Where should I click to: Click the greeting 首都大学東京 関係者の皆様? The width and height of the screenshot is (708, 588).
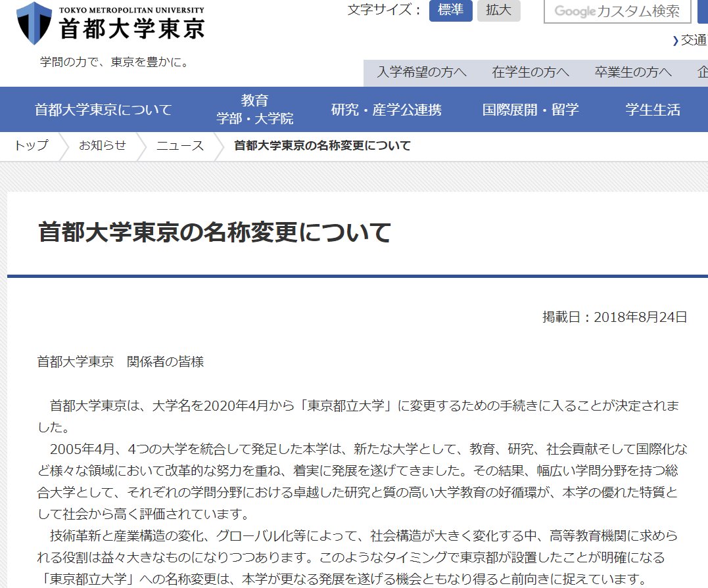120,361
